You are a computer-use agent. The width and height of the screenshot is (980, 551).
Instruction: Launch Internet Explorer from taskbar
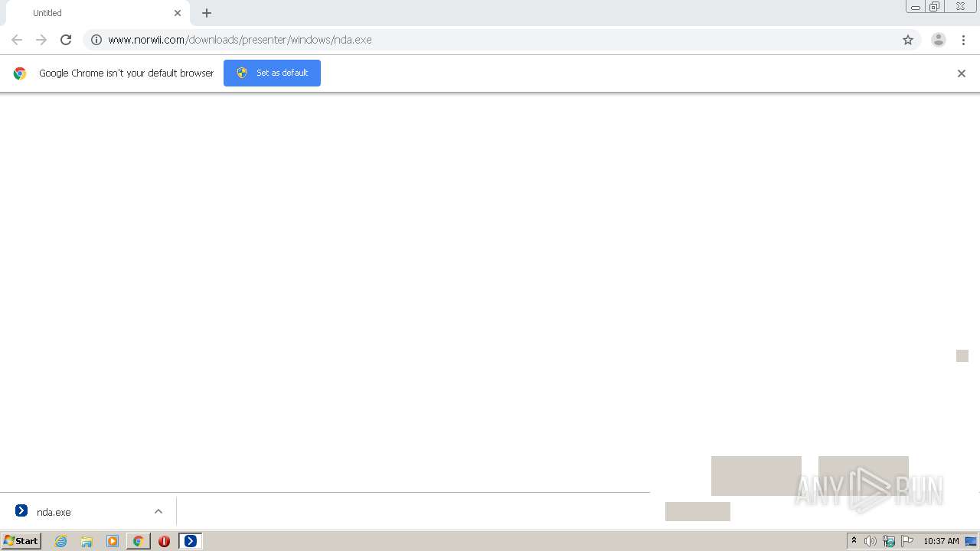pos(61,541)
